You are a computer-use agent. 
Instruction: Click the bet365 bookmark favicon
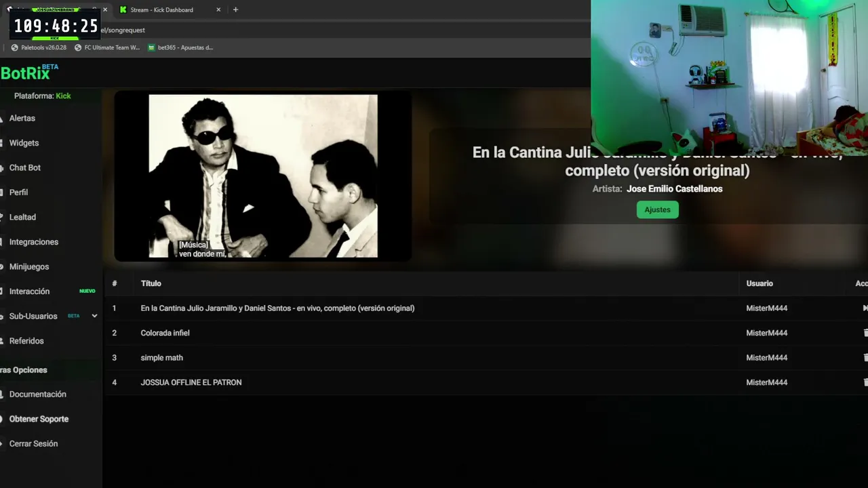pyautogui.click(x=152, y=47)
